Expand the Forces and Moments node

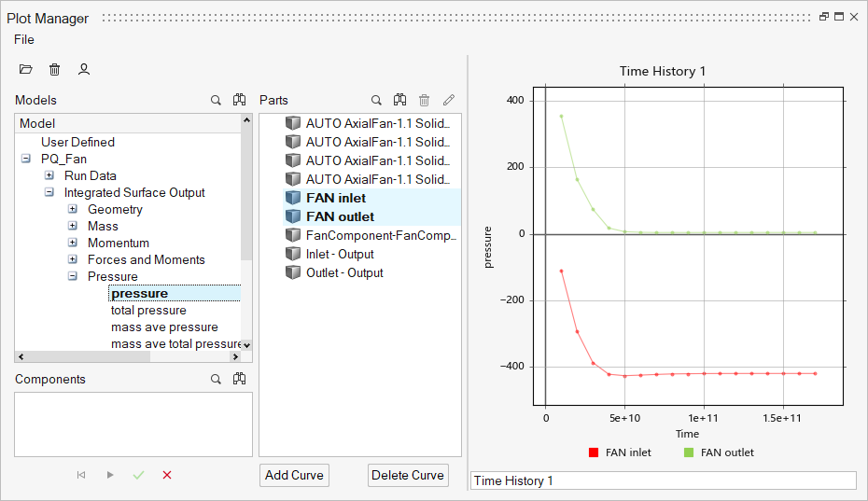click(73, 259)
